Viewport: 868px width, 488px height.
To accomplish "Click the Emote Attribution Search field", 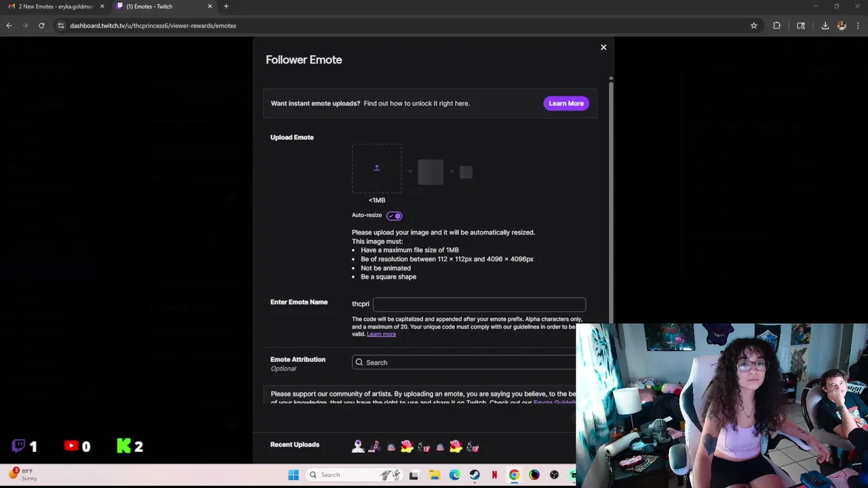I will (x=464, y=363).
